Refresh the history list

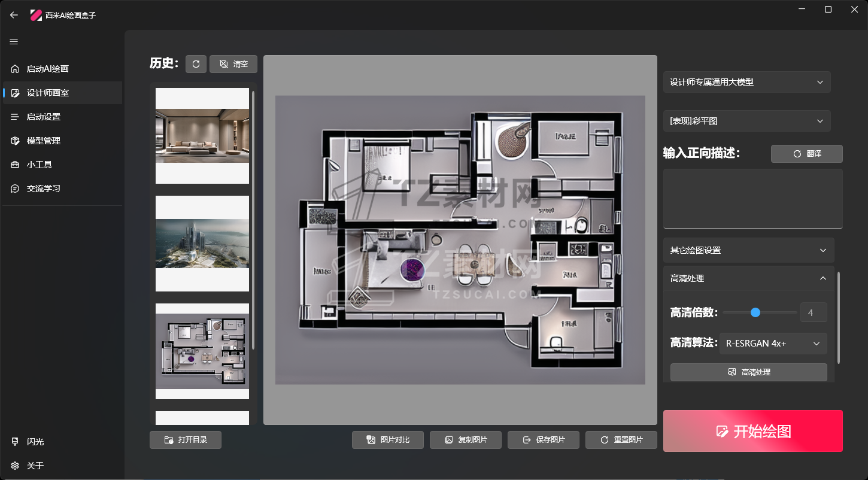point(196,64)
